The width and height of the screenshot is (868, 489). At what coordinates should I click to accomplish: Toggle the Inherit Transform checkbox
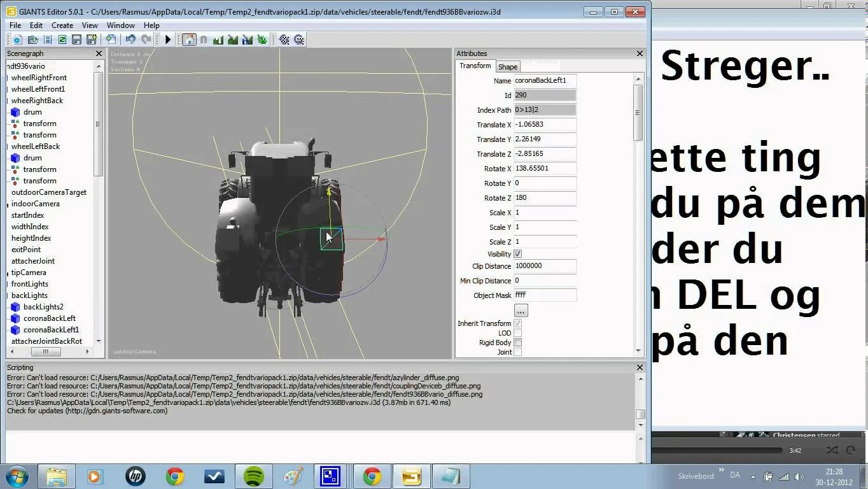tap(517, 323)
